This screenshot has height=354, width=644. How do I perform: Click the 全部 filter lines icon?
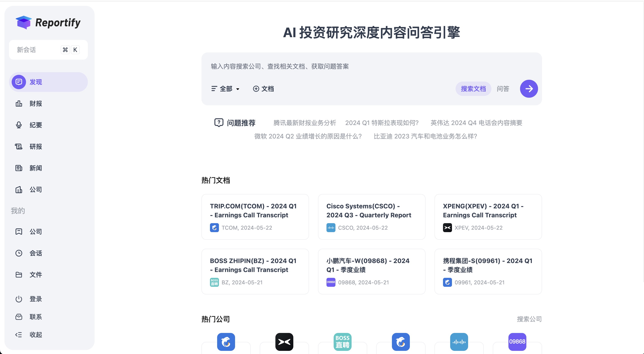(214, 89)
